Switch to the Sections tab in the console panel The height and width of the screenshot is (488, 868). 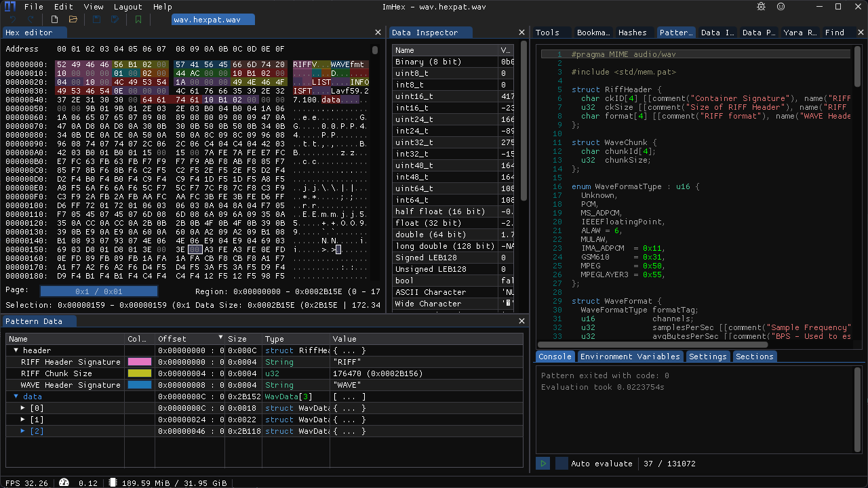pyautogui.click(x=754, y=356)
